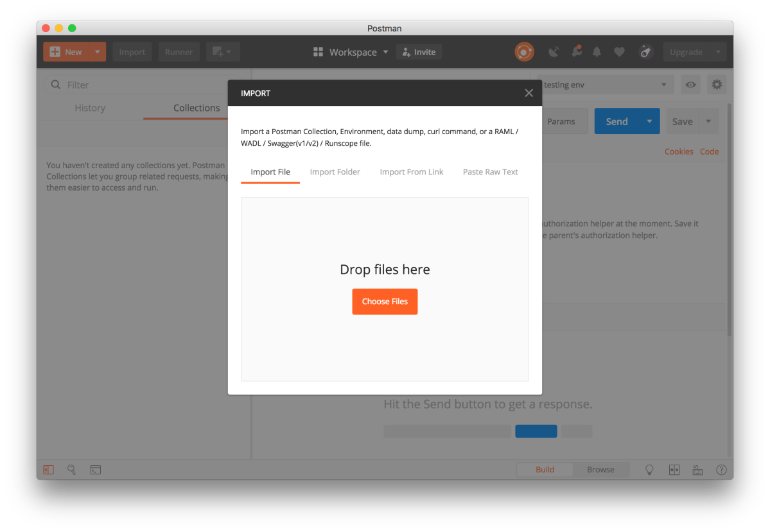Screen dimensions: 770x532
Task: Open the notifications bell icon
Action: click(x=597, y=52)
